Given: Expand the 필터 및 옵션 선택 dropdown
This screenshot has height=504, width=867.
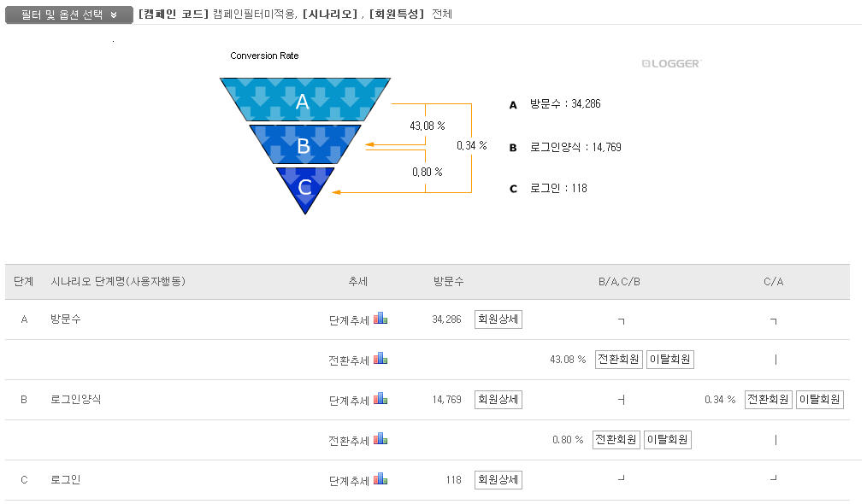Looking at the screenshot, I should 68,15.
